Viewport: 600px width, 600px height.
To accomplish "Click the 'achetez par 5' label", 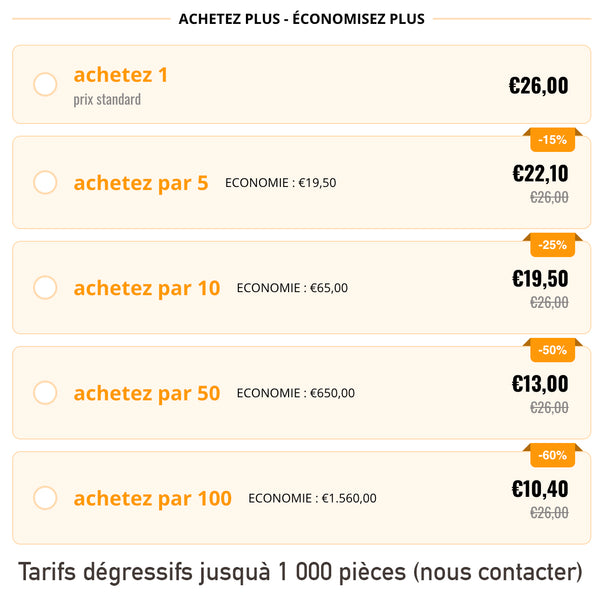I will point(141,183).
